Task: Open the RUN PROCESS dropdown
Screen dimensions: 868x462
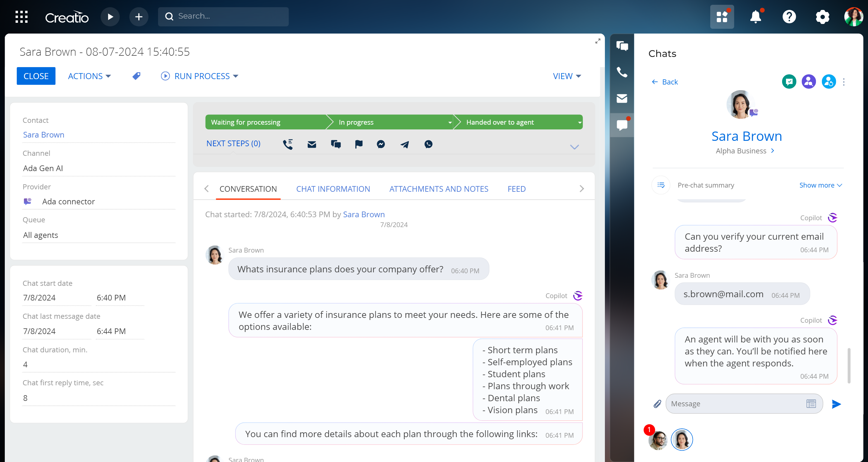Action: coord(199,76)
